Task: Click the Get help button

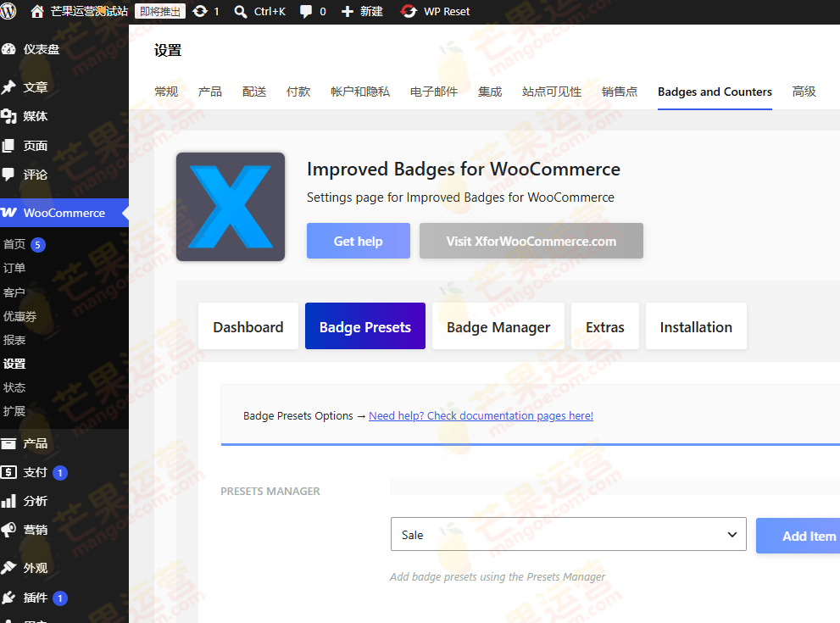Action: tap(359, 241)
